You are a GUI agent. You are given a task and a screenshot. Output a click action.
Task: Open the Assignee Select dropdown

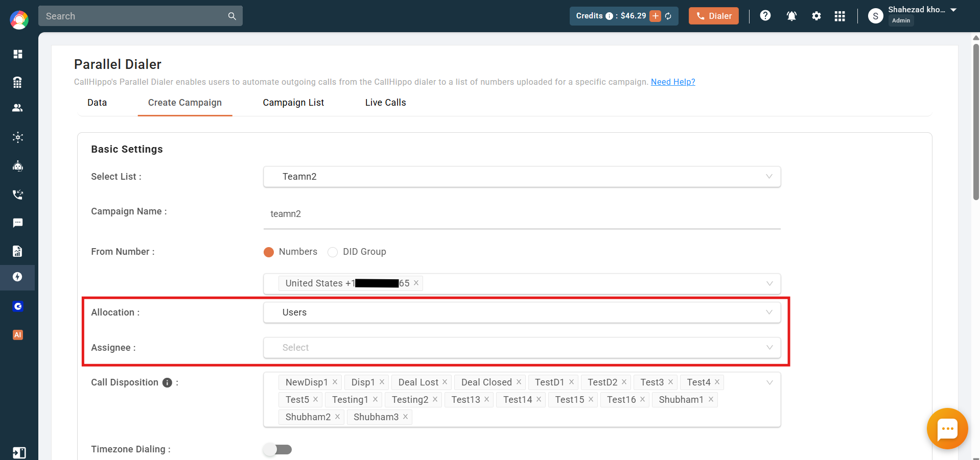tap(522, 348)
